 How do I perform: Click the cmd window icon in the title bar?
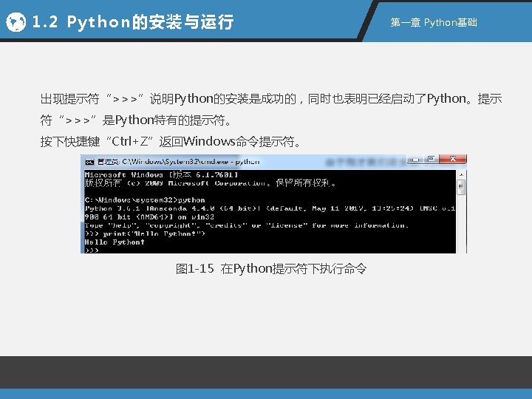coord(89,162)
